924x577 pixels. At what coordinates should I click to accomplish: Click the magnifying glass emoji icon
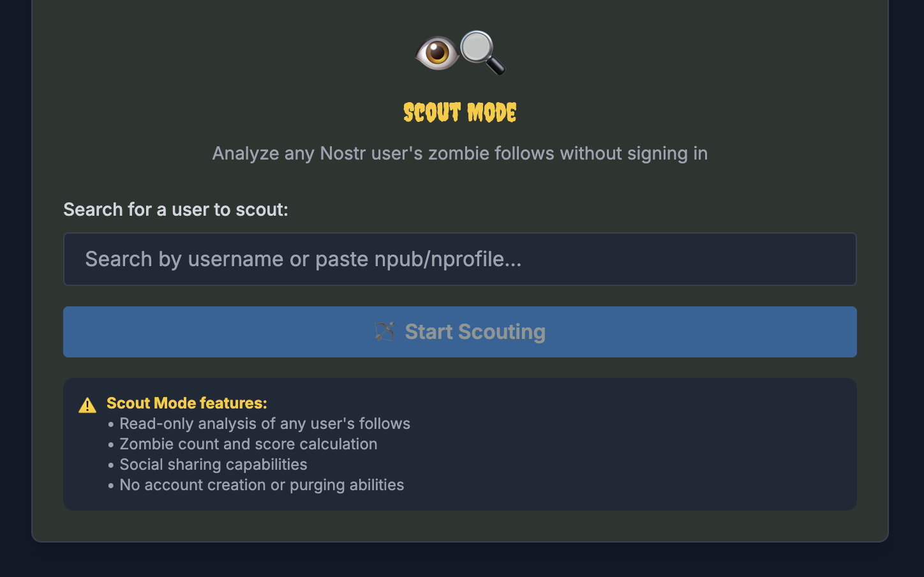pos(482,52)
